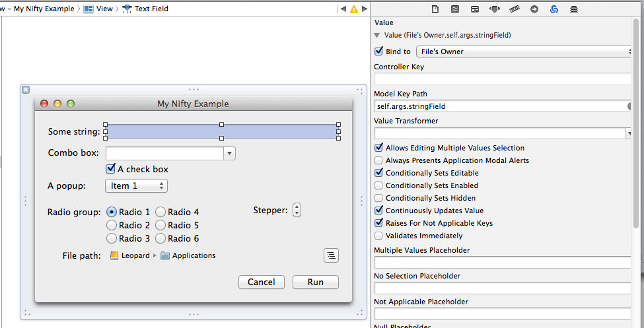Open the Attributes inspector tab

(x=495, y=9)
